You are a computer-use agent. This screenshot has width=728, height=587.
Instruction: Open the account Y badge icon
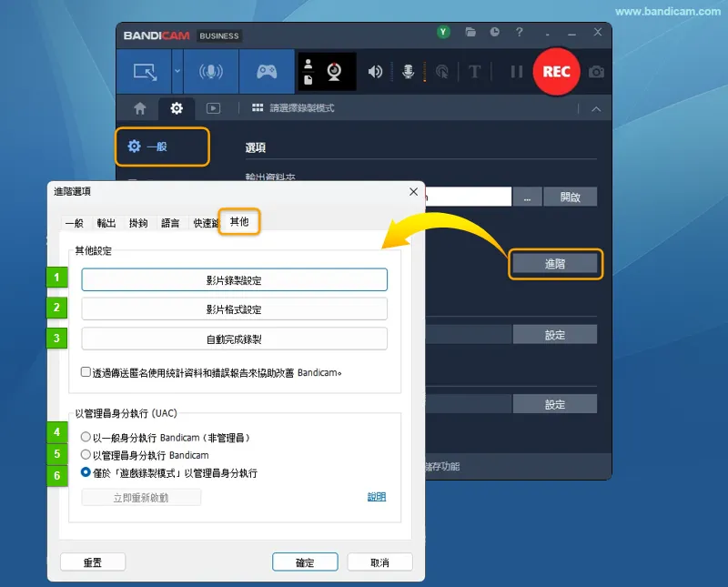click(x=443, y=32)
